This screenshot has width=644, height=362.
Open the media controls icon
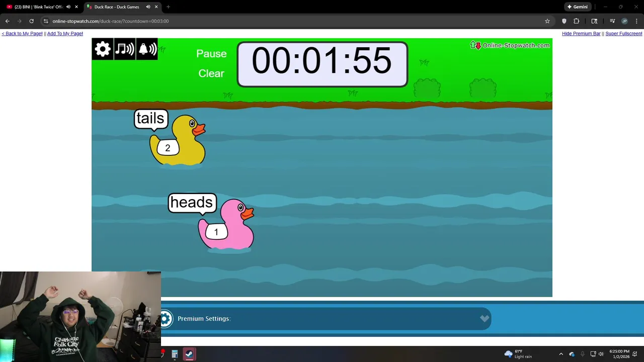612,21
